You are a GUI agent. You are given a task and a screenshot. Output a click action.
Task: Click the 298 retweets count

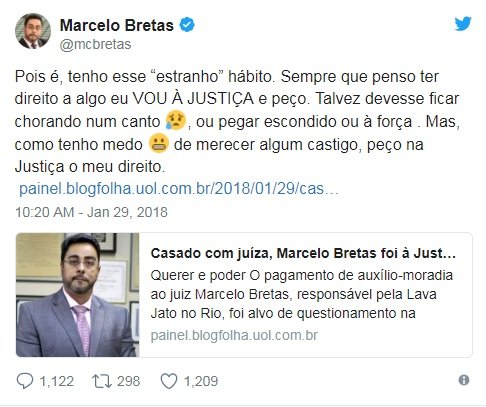tap(128, 381)
